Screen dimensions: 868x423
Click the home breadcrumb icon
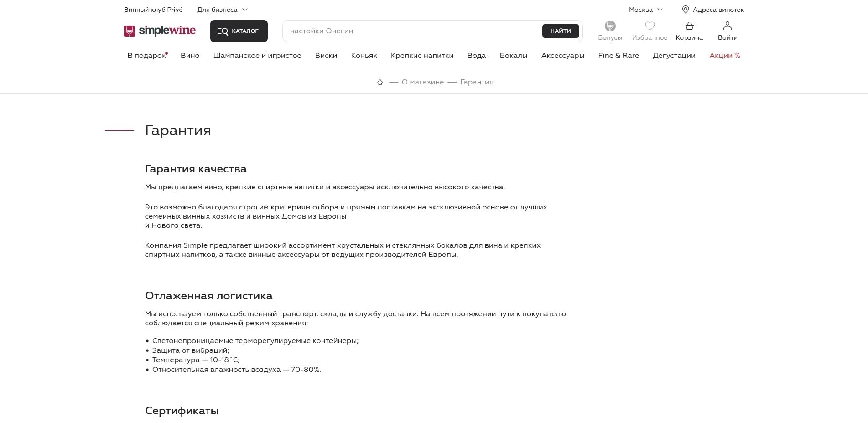click(x=380, y=82)
